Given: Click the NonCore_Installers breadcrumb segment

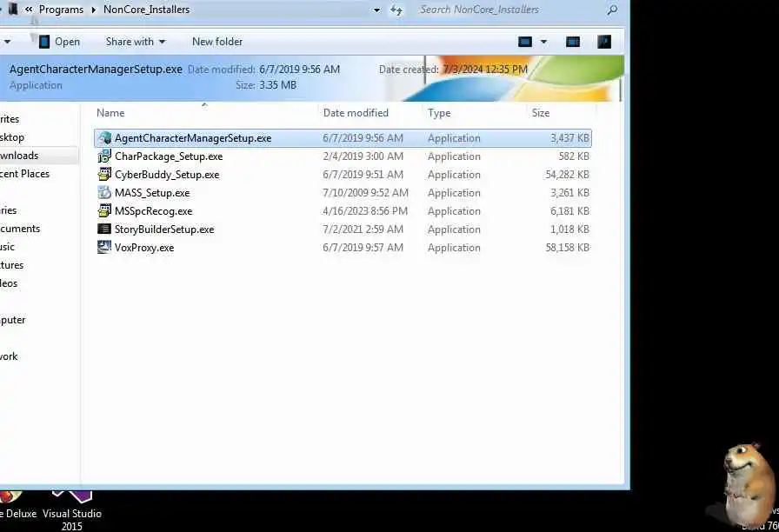Looking at the screenshot, I should coord(147,10).
